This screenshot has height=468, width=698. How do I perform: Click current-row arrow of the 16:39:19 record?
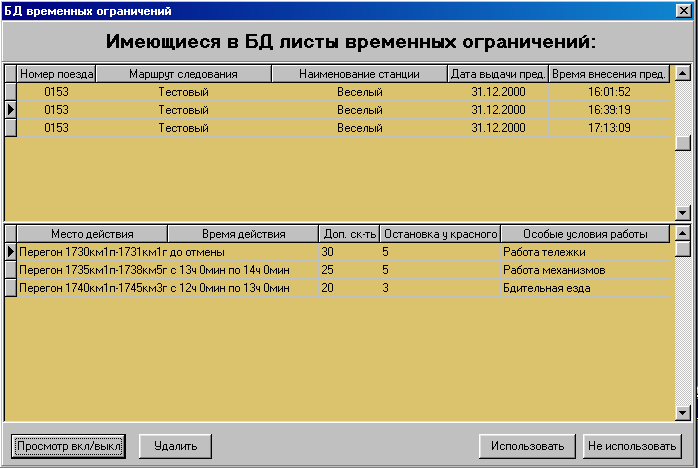(x=11, y=110)
